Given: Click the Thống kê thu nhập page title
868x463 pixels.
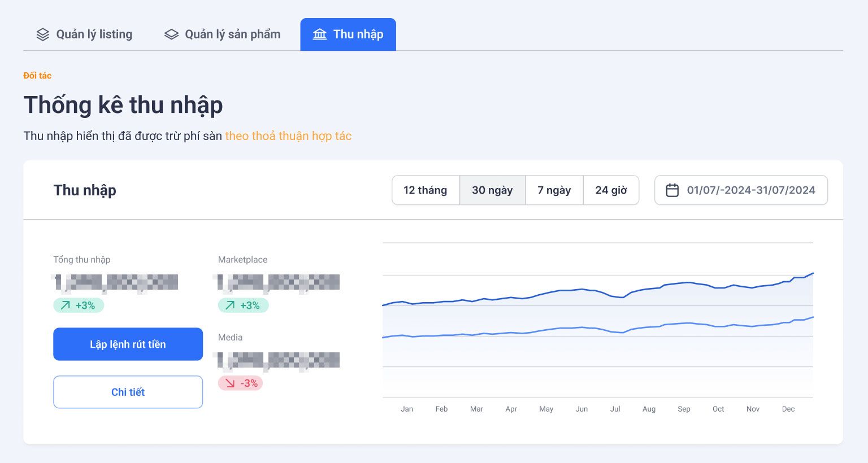Looking at the screenshot, I should (123, 105).
